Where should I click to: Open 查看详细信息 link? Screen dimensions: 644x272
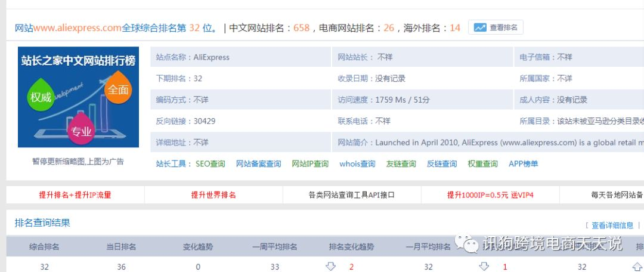coord(612,225)
